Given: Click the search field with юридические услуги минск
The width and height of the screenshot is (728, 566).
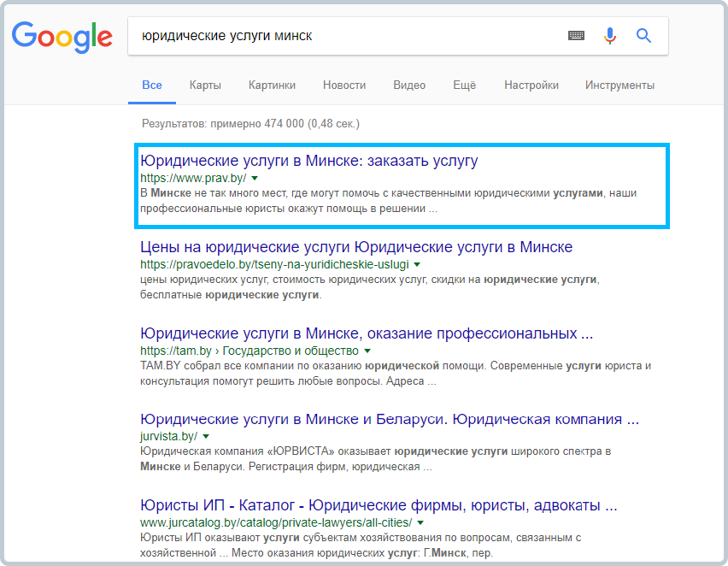Looking at the screenshot, I should tap(398, 36).
